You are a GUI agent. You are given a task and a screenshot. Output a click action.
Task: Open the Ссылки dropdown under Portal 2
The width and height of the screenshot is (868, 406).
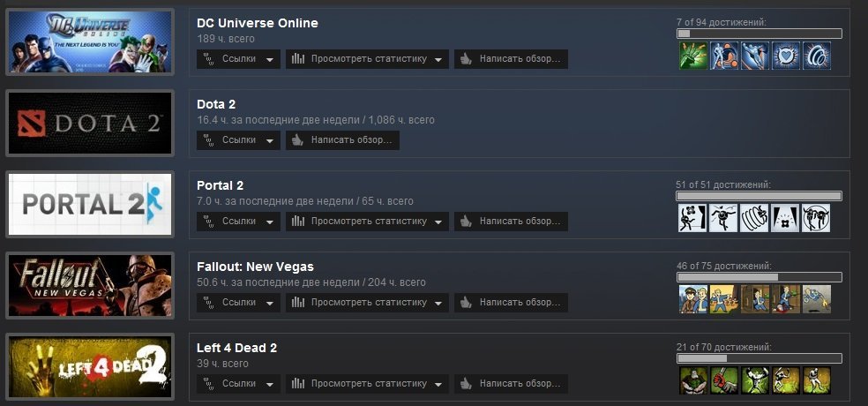point(238,221)
